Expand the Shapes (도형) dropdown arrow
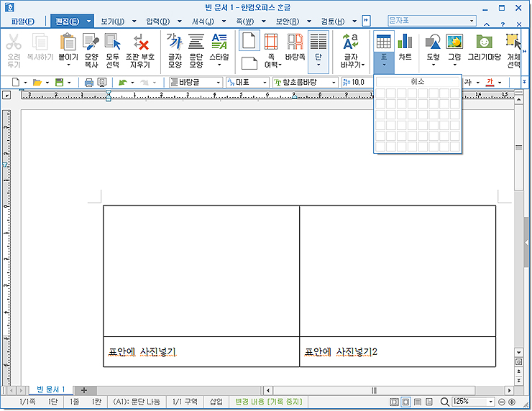The image size is (532, 411). pyautogui.click(x=433, y=65)
